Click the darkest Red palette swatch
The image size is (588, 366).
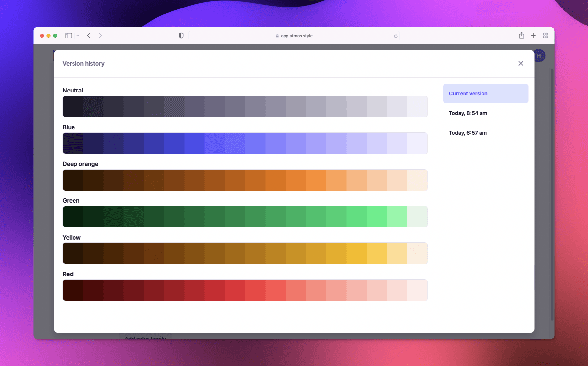[x=73, y=290]
